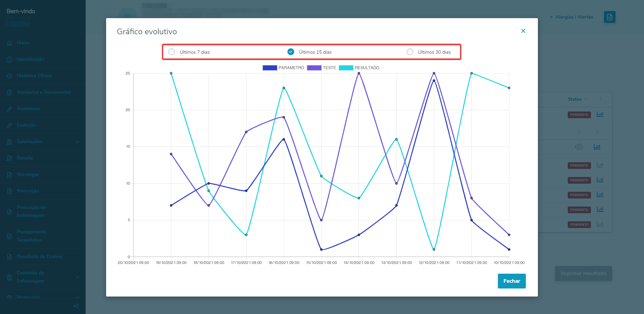Screen dimensions: 644x314
Task: Click the Fechar button
Action: click(512, 281)
